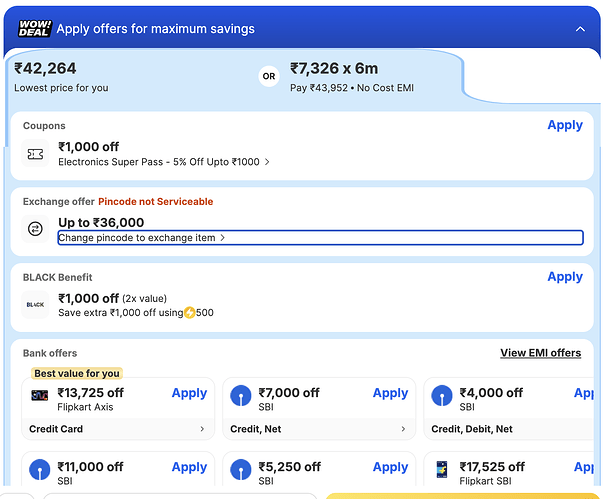The height and width of the screenshot is (499, 606).
Task: Apply the ₹1,000 off coupon
Action: (x=565, y=125)
